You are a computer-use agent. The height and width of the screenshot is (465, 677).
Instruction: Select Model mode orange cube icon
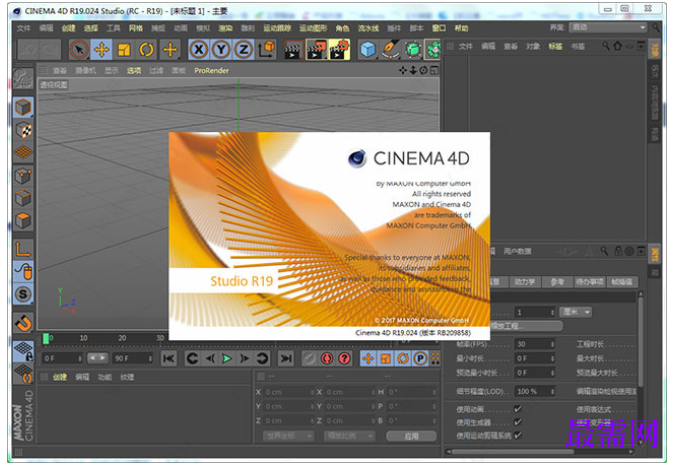23,107
